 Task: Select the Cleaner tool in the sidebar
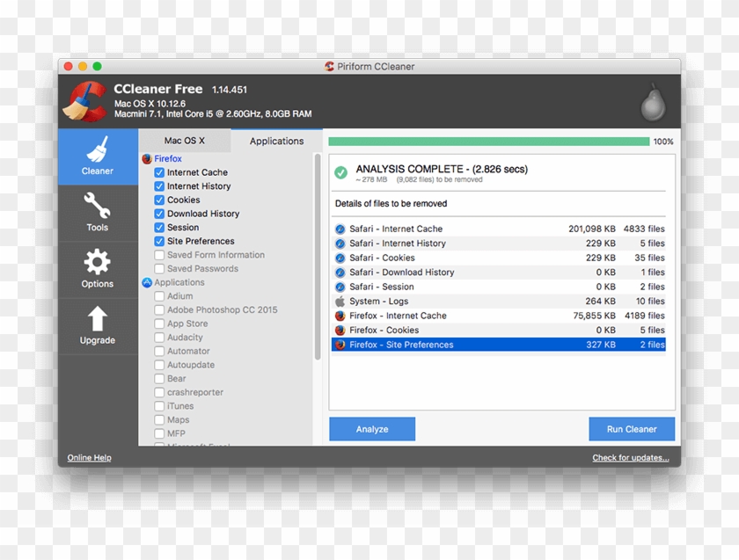(97, 158)
